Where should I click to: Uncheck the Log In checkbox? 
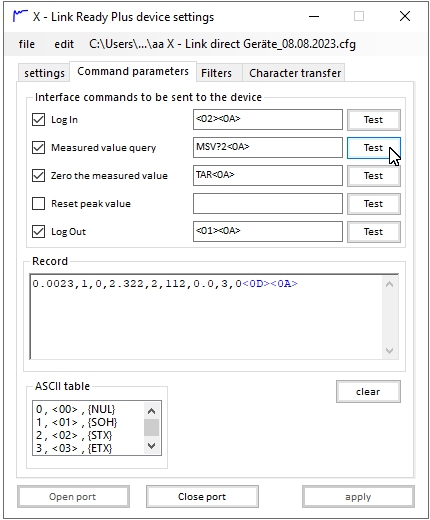tap(38, 119)
